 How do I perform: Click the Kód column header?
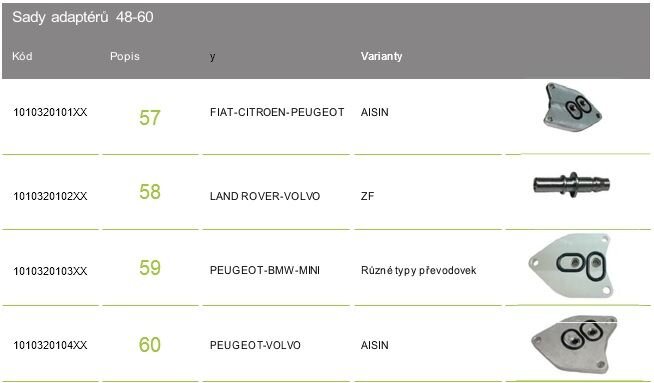[x=22, y=56]
